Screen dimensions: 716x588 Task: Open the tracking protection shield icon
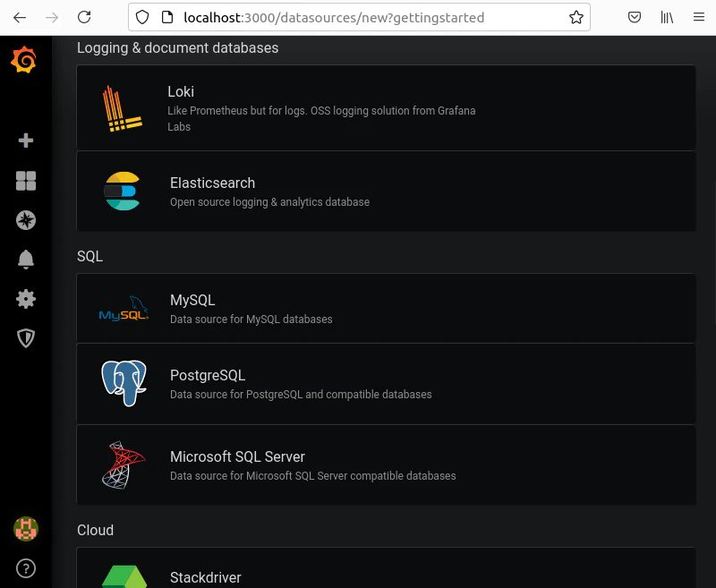[142, 17]
